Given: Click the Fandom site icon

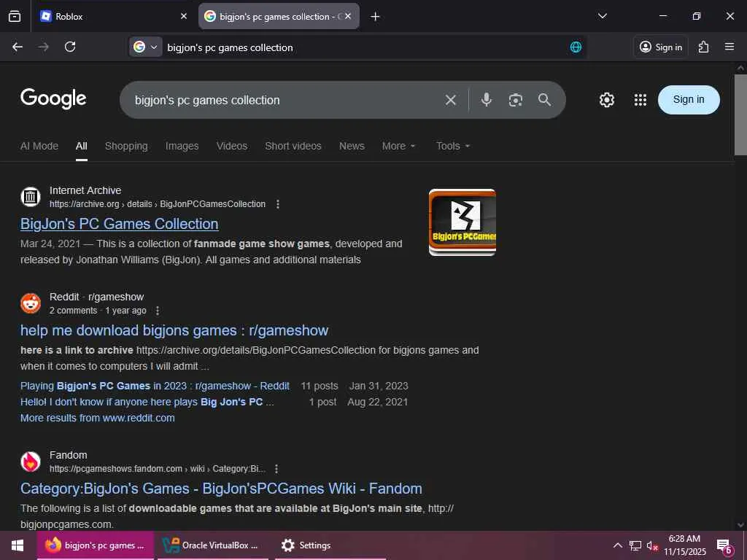Looking at the screenshot, I should pos(31,462).
